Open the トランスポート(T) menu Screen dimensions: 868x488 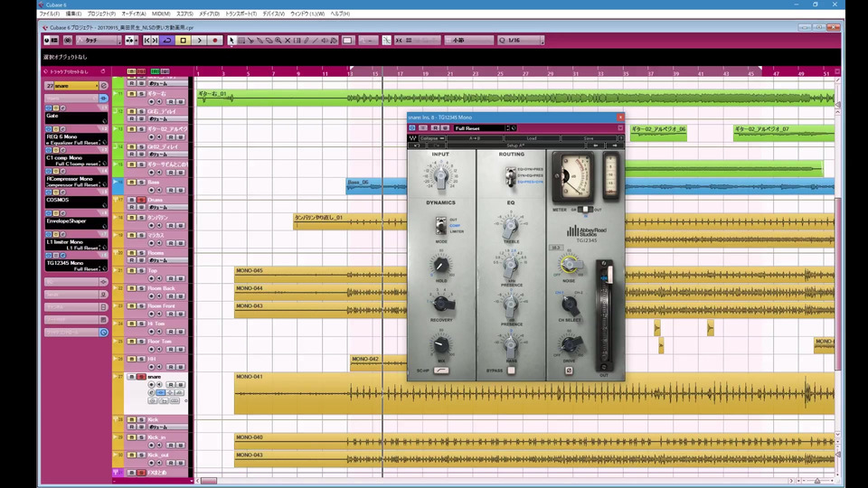click(241, 14)
